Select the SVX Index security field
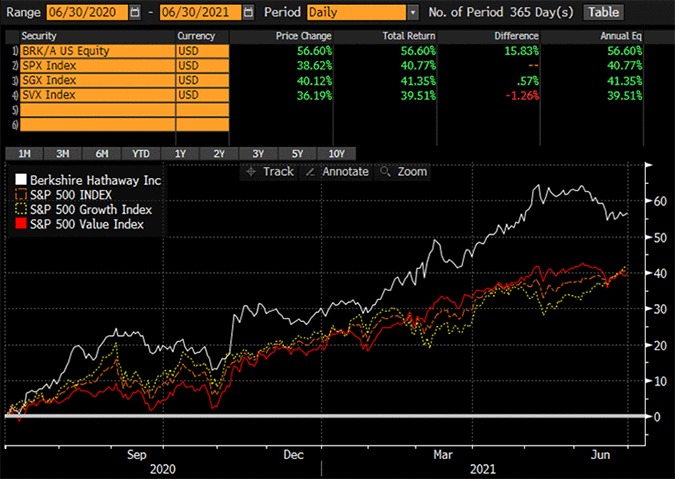The image size is (675, 479). pyautogui.click(x=97, y=95)
